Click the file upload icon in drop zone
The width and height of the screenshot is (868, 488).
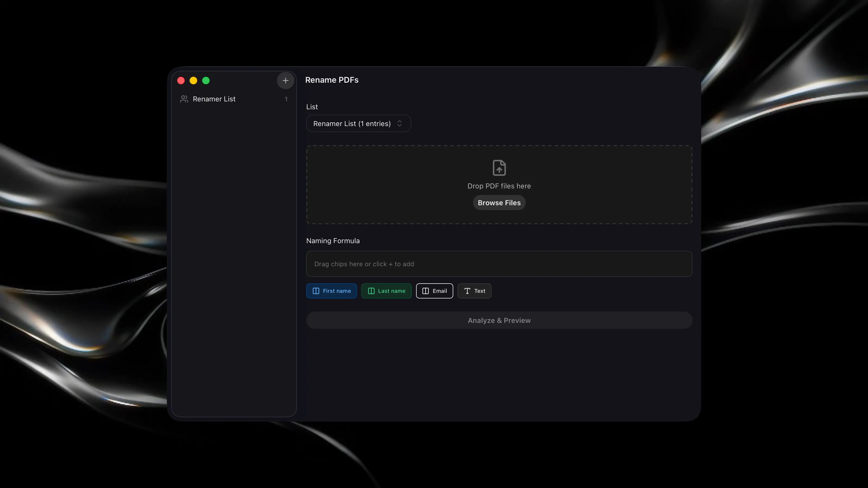point(499,168)
